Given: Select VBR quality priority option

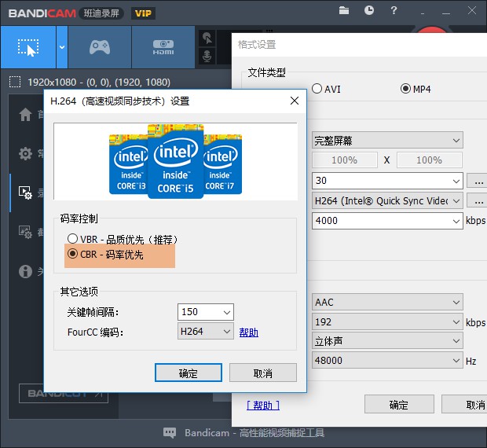Looking at the screenshot, I should pos(122,239).
